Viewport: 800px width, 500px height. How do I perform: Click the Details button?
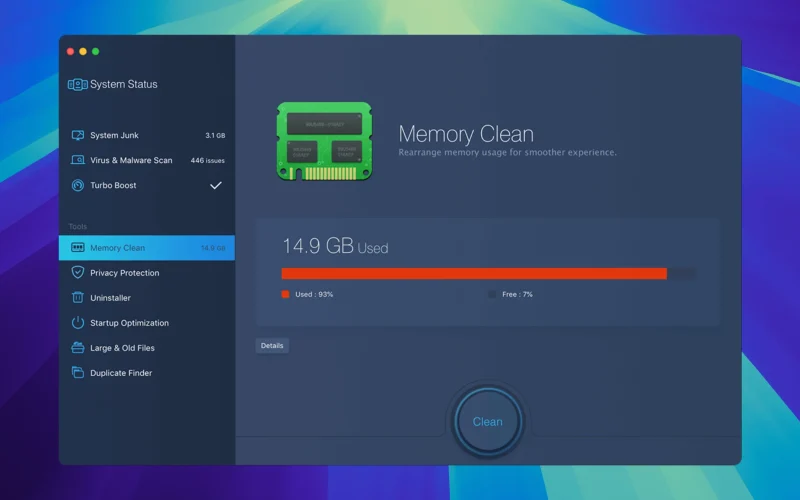click(x=272, y=345)
